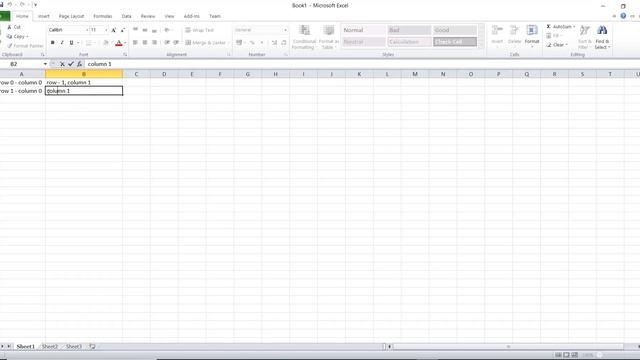Click the Delete cells icon

[x=514, y=31]
